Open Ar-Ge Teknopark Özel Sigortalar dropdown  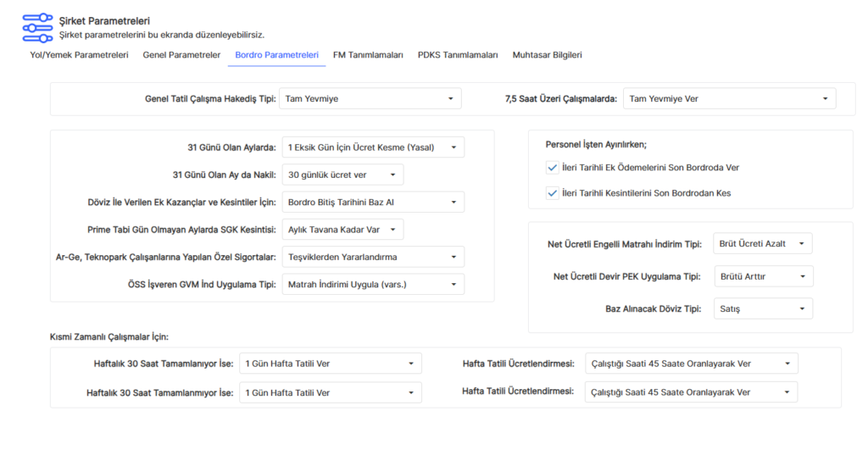point(373,257)
